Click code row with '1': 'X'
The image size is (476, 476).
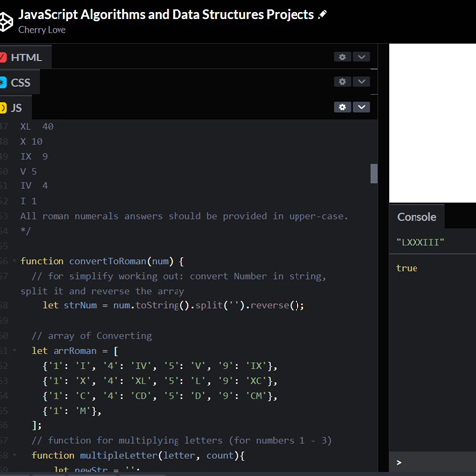(160, 381)
